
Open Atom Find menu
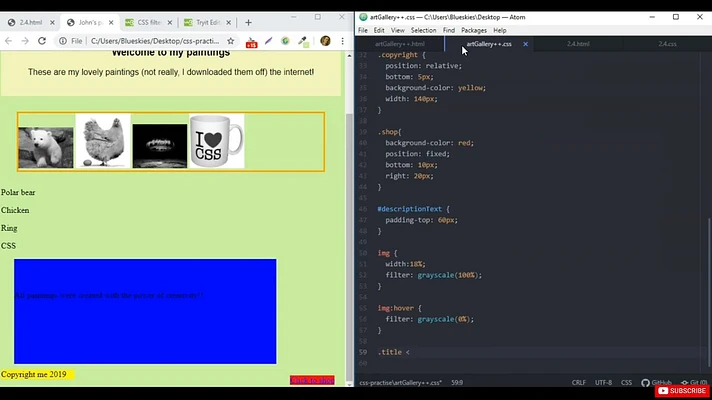coord(449,30)
